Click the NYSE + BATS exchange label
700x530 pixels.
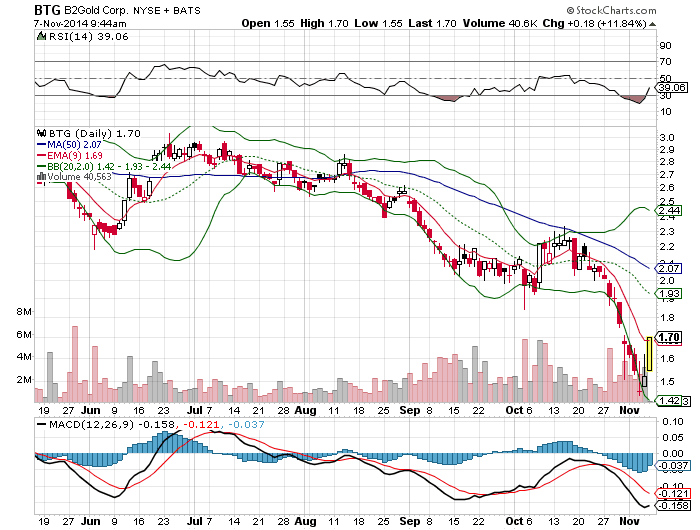[x=167, y=10]
